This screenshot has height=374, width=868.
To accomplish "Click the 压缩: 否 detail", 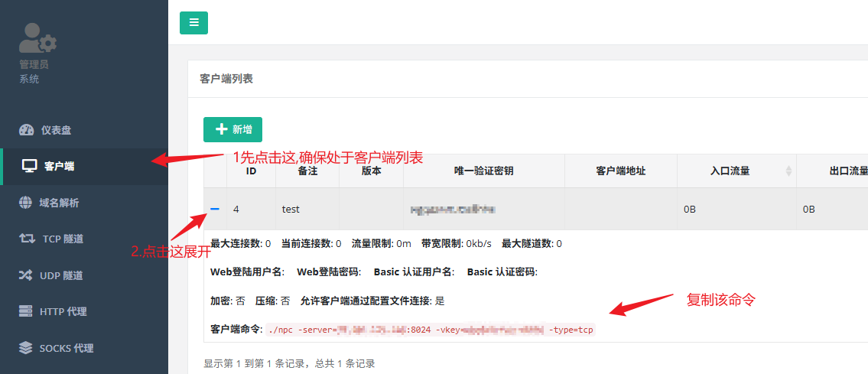I will [x=272, y=301].
